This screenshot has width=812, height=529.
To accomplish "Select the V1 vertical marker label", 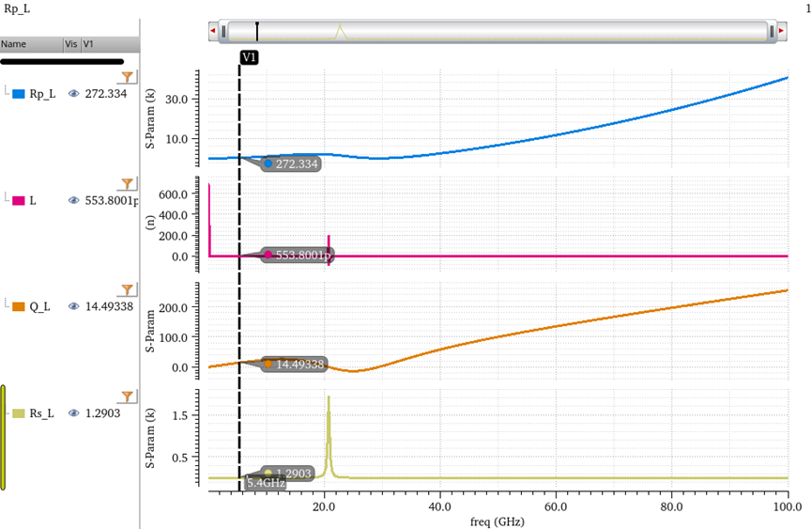I will pyautogui.click(x=249, y=57).
